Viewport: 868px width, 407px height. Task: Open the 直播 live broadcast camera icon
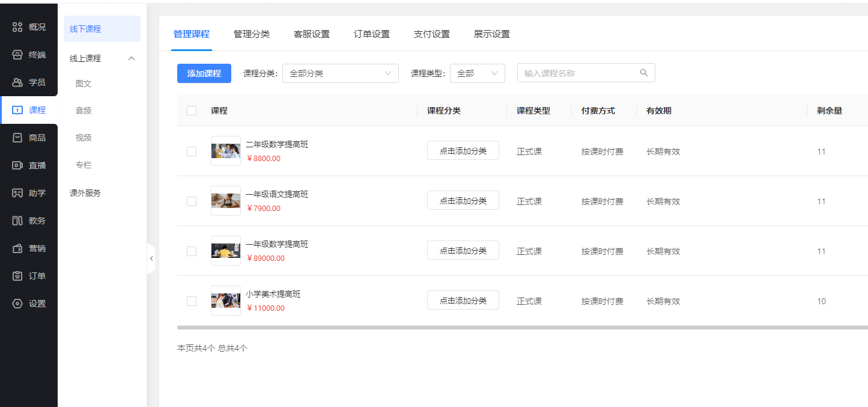[x=17, y=165]
